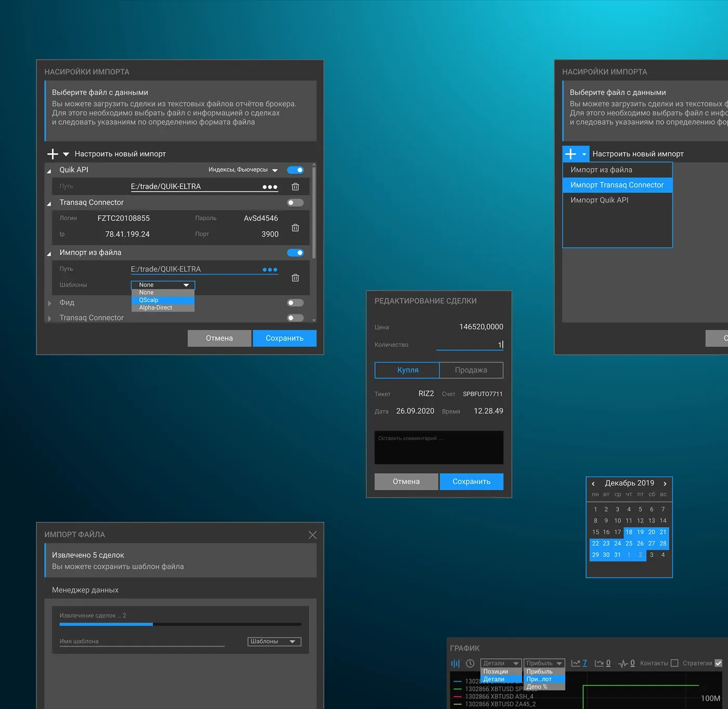Click the white three-dots browse icon in the Quik API path
The width and height of the screenshot is (728, 709).
[x=270, y=187]
